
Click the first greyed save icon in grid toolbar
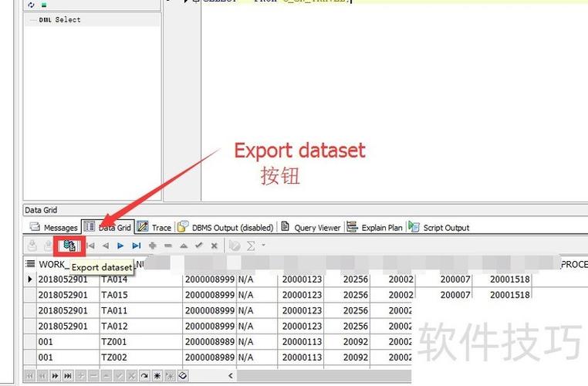32,245
